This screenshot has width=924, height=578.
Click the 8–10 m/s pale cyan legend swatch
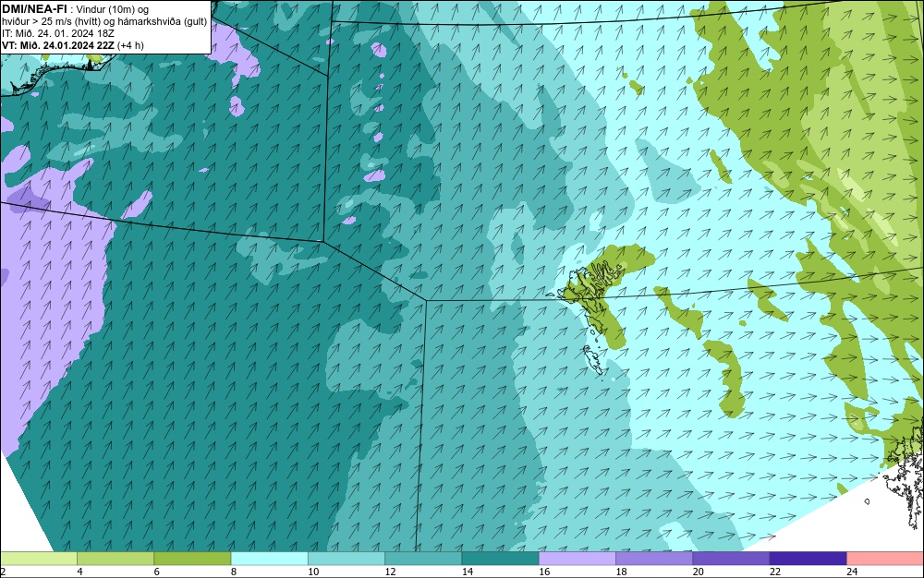point(269,559)
